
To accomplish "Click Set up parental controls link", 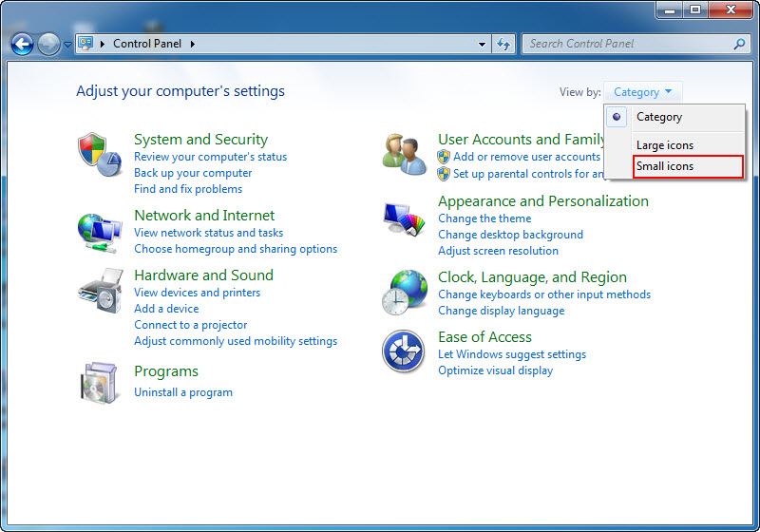I will point(528,174).
